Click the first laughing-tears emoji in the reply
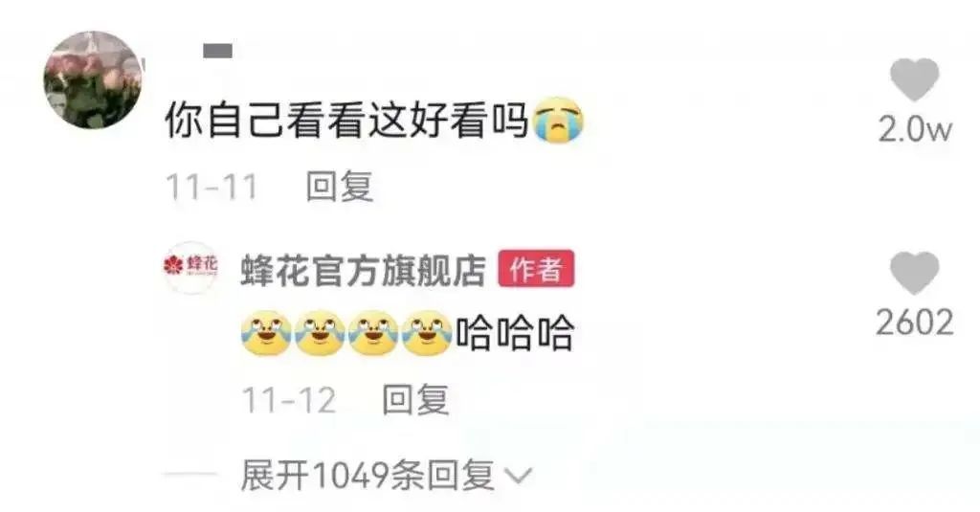Screen dimensions: 980x512 [266, 333]
